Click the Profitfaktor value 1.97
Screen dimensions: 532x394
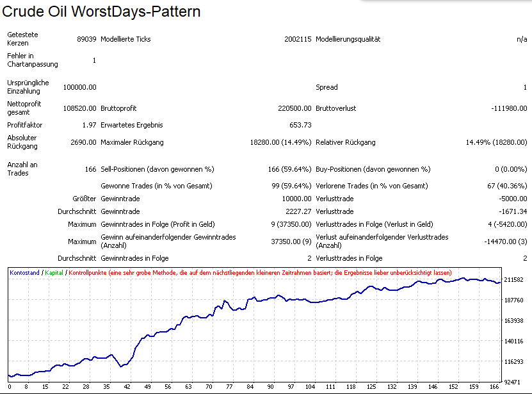click(x=89, y=125)
